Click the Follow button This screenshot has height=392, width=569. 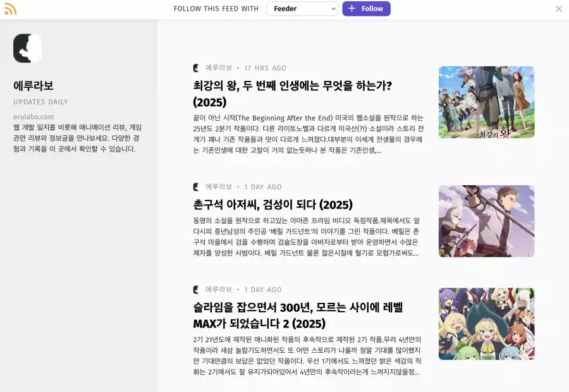point(366,9)
